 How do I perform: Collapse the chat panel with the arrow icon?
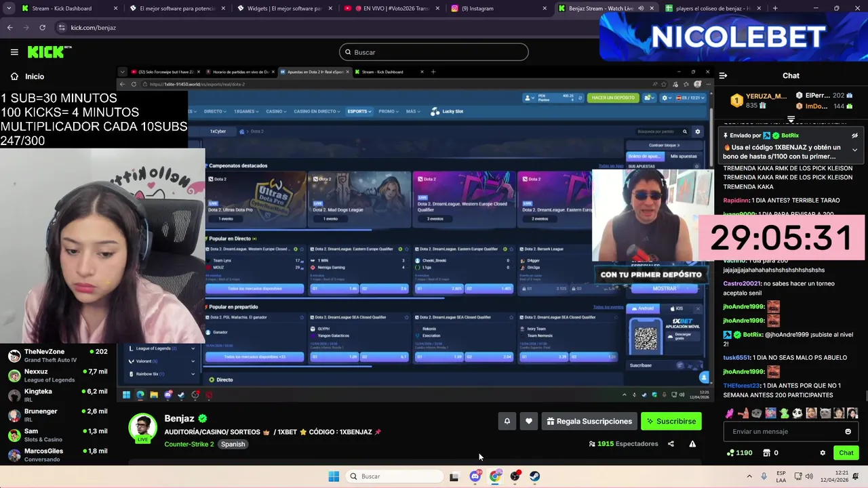pos(723,76)
